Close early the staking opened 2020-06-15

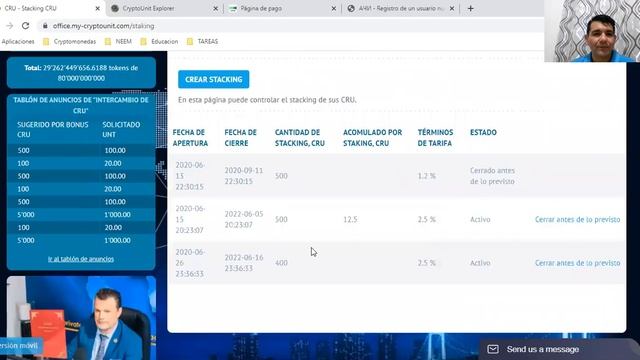point(578,219)
